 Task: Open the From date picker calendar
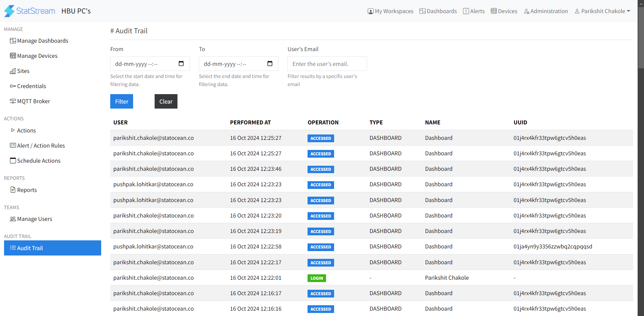click(x=181, y=64)
